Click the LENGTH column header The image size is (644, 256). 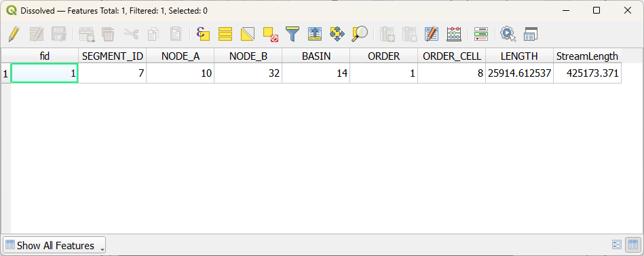[520, 56]
